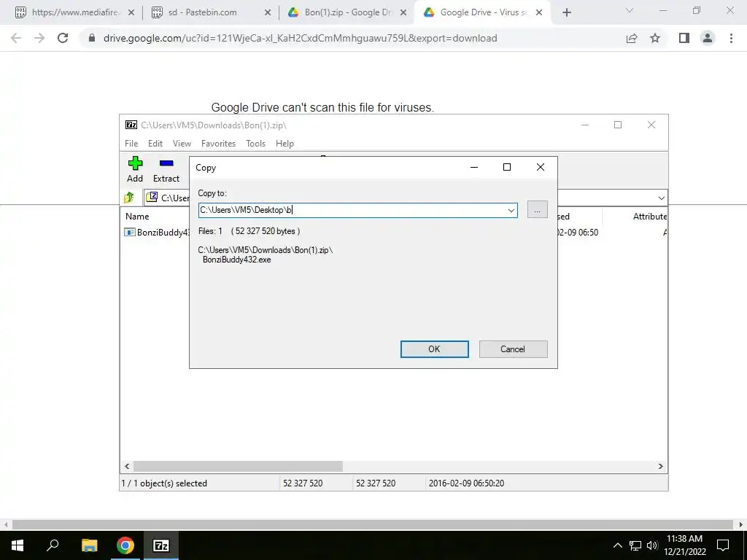Viewport: 747px width, 560px height.
Task: Open the Chrome profile menu
Action: tap(708, 38)
